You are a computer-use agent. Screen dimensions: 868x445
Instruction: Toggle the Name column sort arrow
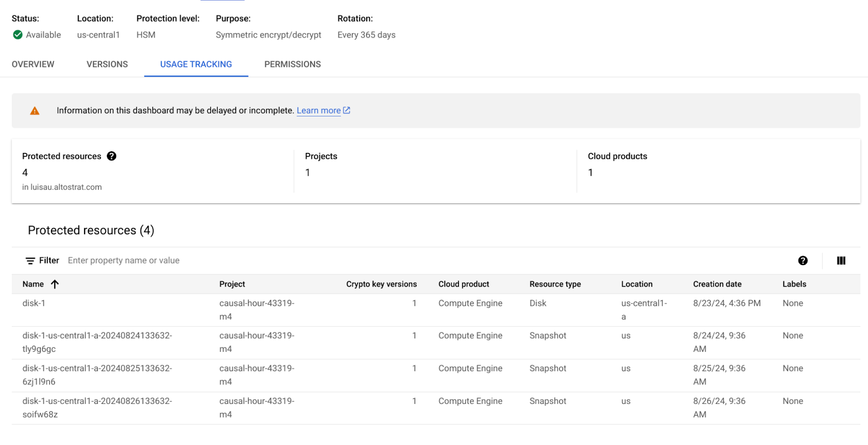click(55, 284)
